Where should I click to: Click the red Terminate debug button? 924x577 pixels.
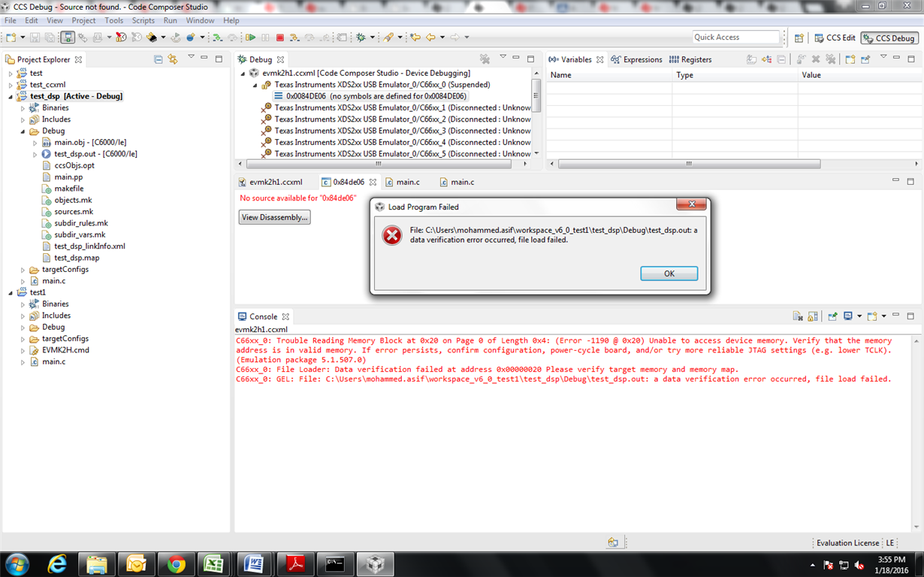[x=279, y=37]
